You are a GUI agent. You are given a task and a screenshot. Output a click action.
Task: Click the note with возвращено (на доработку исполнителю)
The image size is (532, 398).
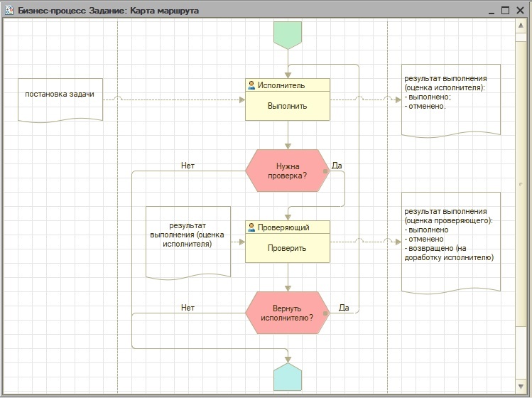coord(451,243)
